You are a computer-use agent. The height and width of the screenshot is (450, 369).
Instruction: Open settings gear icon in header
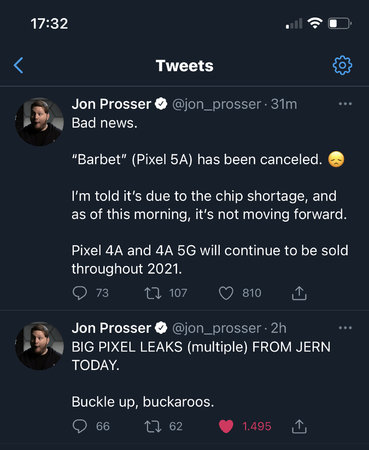[x=342, y=65]
